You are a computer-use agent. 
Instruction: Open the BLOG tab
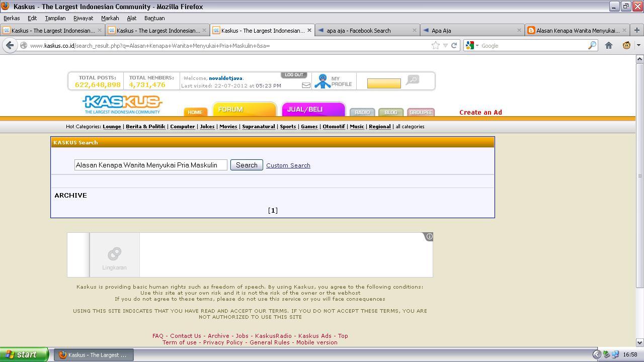[391, 112]
